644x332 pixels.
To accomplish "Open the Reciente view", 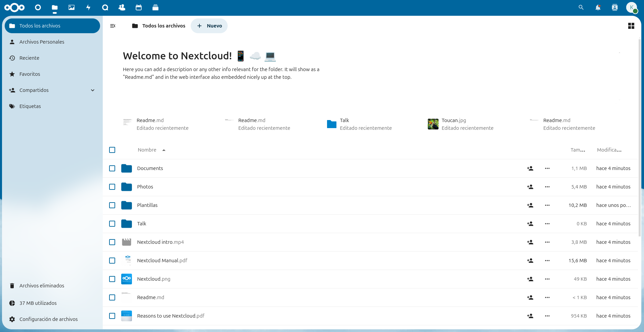I will (x=52, y=58).
